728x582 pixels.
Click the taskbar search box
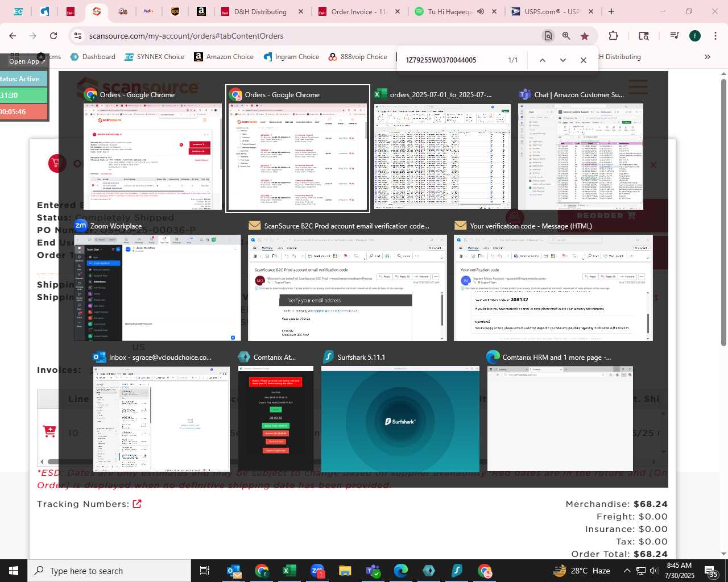click(x=109, y=571)
